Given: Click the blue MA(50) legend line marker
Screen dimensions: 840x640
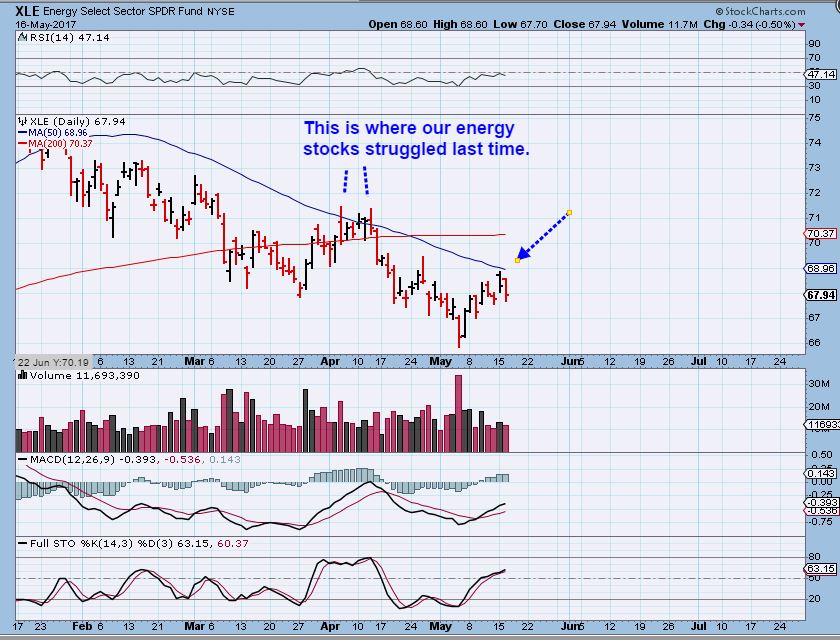Looking at the screenshot, I should click(x=22, y=133).
